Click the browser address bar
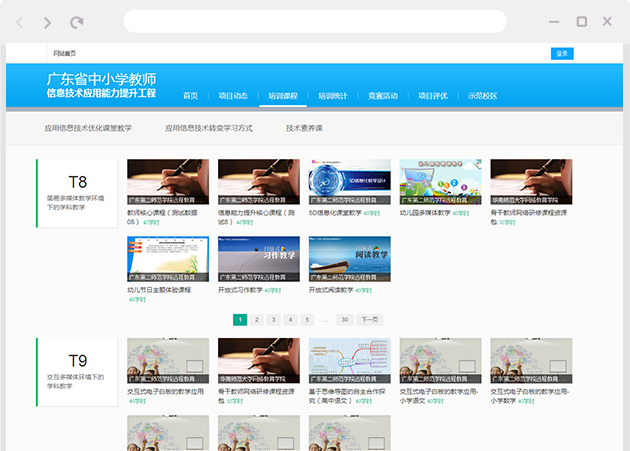This screenshot has width=630, height=451. pyautogui.click(x=315, y=22)
